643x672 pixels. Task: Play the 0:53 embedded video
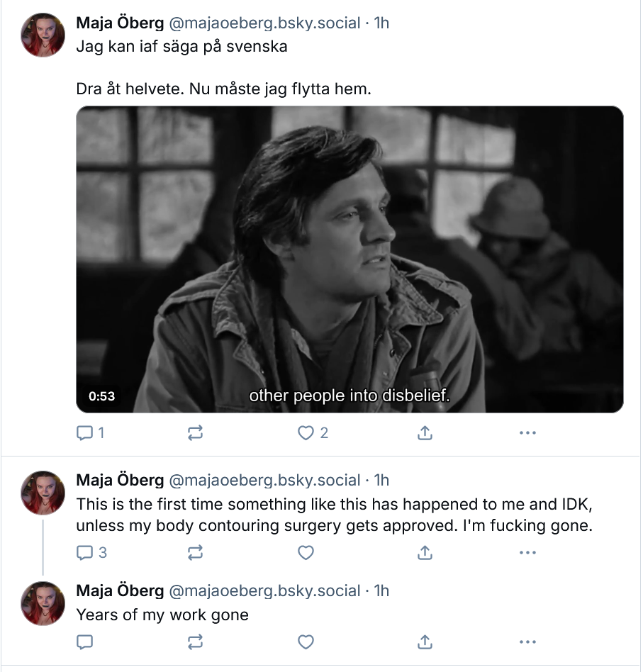[x=350, y=259]
